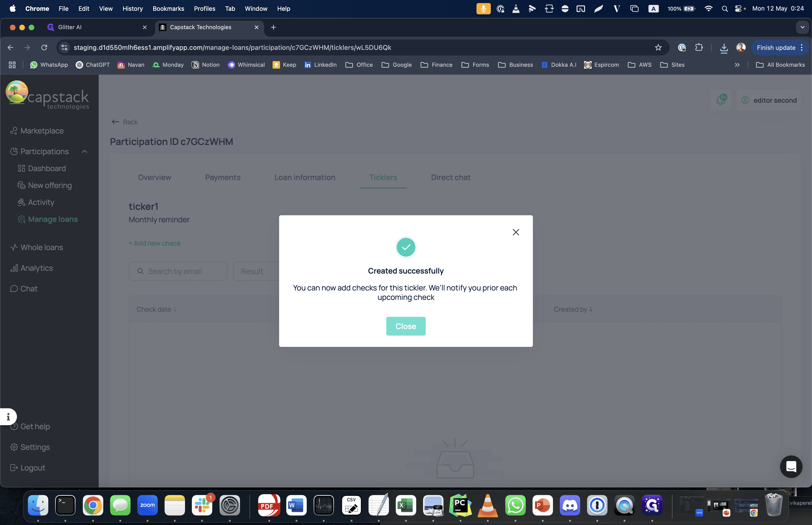Open the All Bookmarks folder

pos(780,65)
